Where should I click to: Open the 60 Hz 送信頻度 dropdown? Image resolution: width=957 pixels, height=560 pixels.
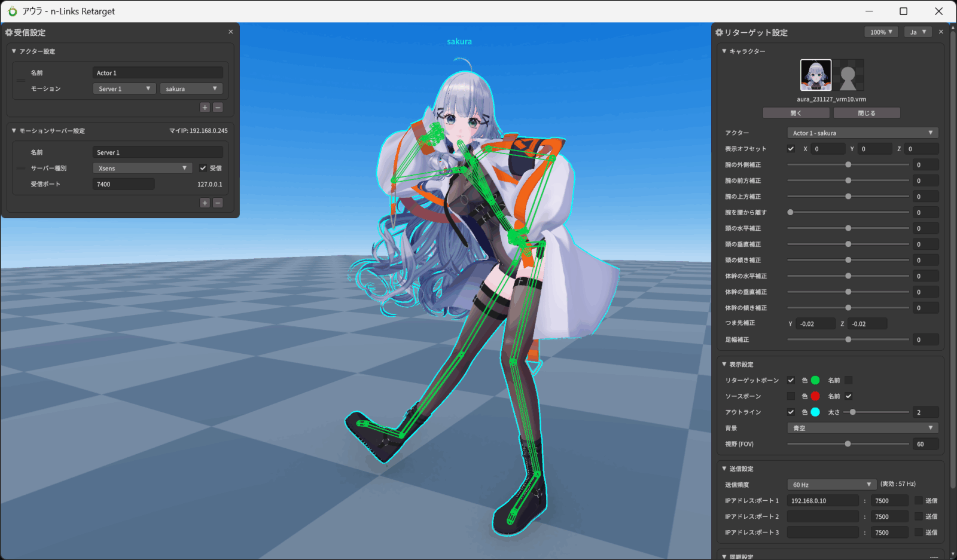[832, 485]
